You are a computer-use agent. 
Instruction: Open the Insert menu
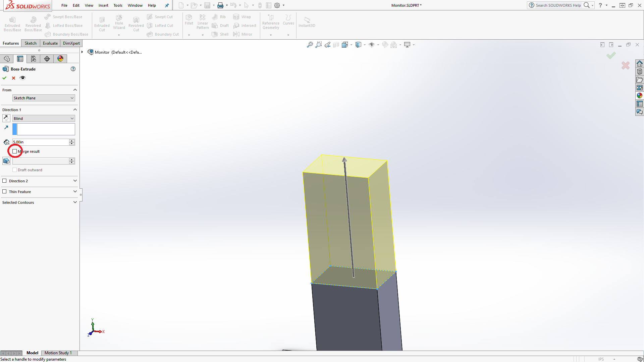click(x=103, y=5)
